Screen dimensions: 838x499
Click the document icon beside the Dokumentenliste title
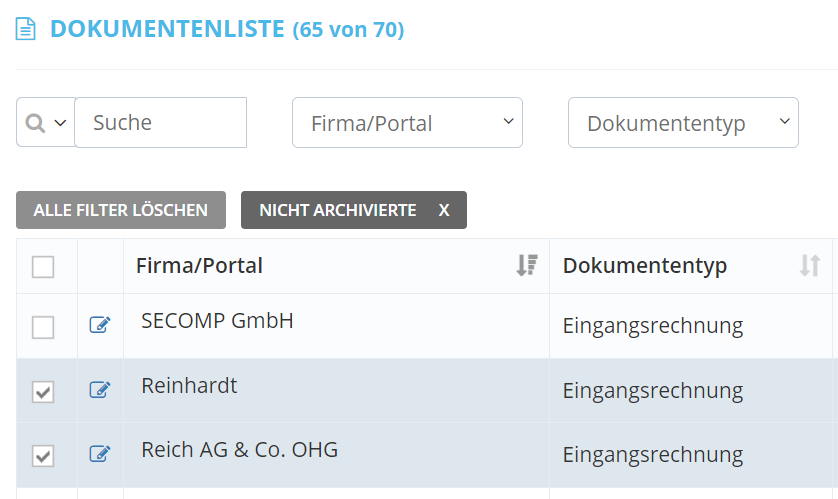coord(25,29)
